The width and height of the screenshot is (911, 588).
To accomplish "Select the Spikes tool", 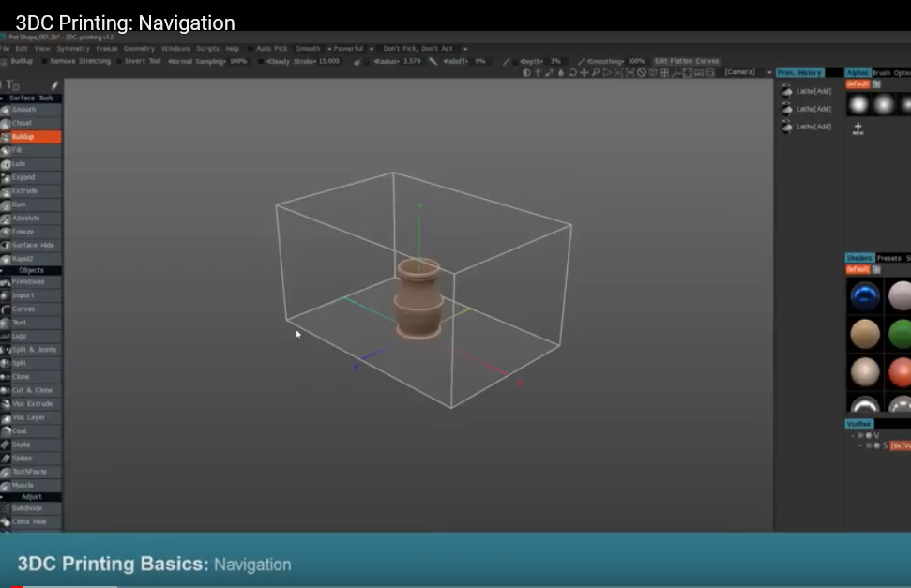I will (x=31, y=458).
